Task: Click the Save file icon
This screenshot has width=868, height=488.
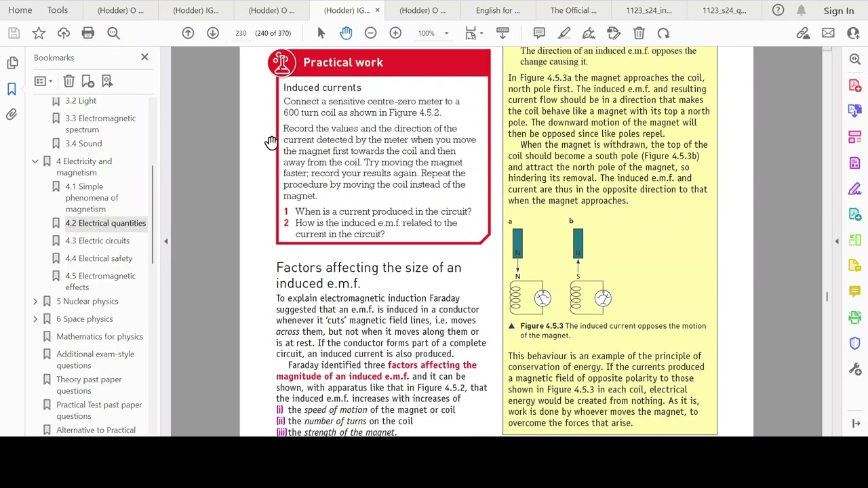Action: pyautogui.click(x=14, y=33)
